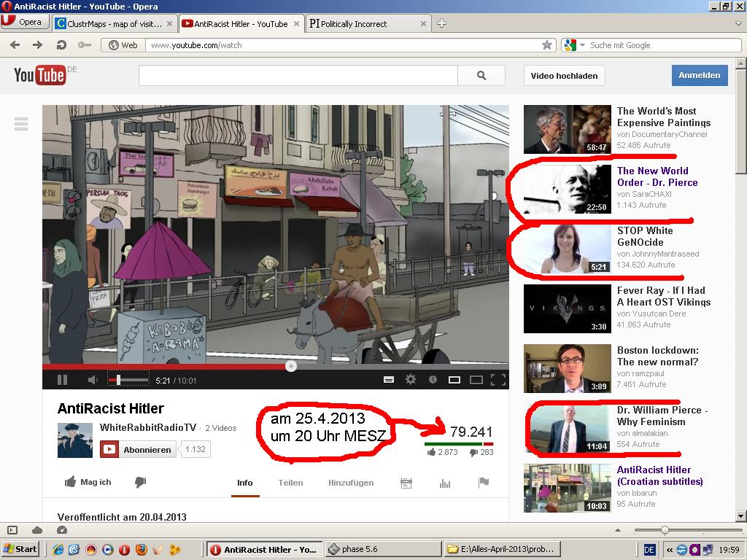
Task: Pause the playing video
Action: pyautogui.click(x=63, y=380)
